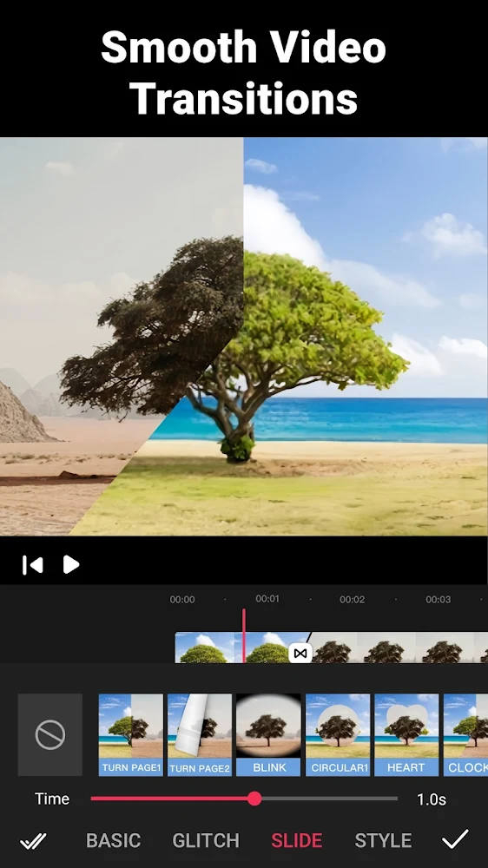Switch to the GLITCH tab
The height and width of the screenshot is (868, 488).
pyautogui.click(x=206, y=840)
